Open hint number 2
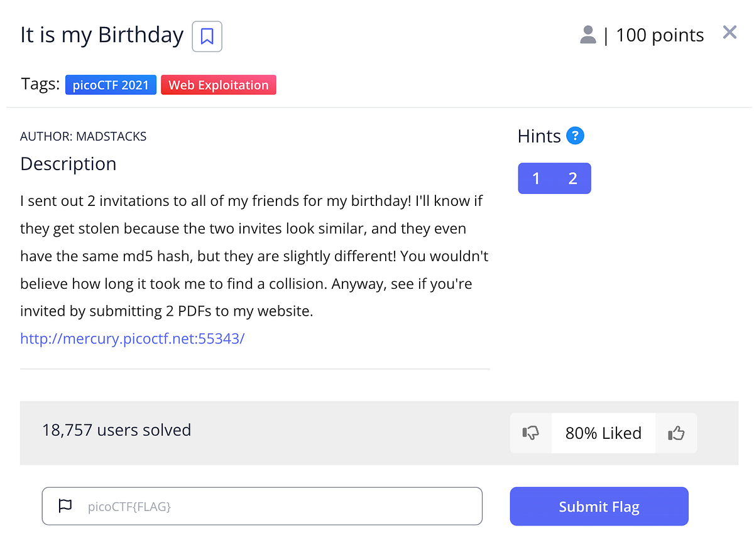The width and height of the screenshot is (754, 560). pyautogui.click(x=572, y=178)
